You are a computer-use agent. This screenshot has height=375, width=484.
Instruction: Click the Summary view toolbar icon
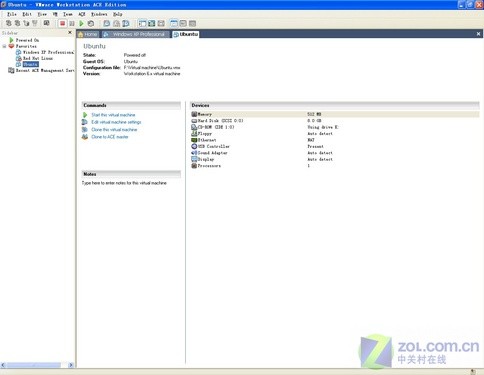pyautogui.click(x=174, y=23)
